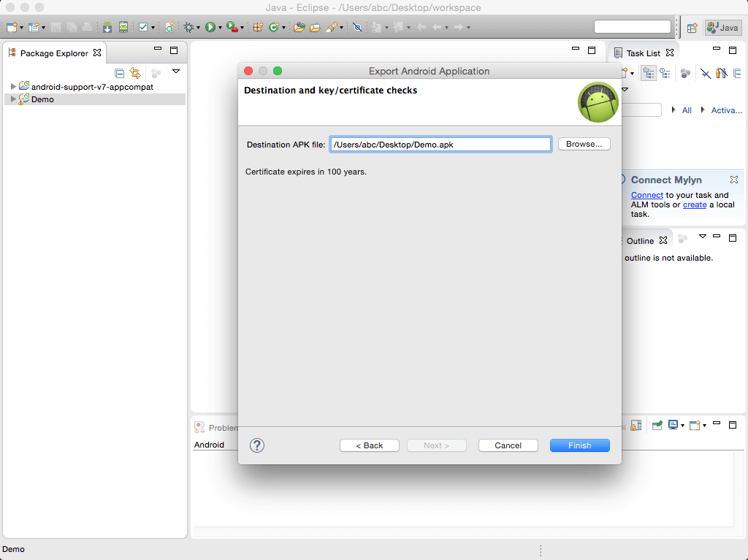Click the Open Type folder icon

[299, 27]
